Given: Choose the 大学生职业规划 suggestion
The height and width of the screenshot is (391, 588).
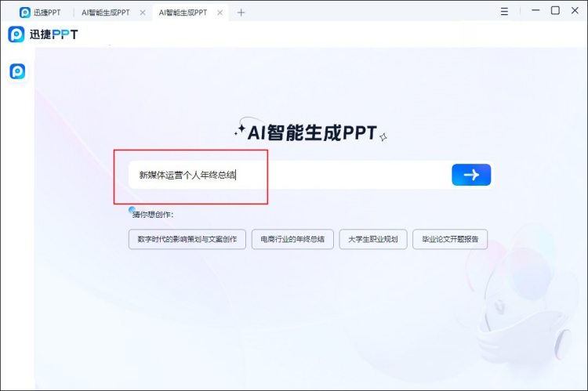Looking at the screenshot, I should coord(373,239).
